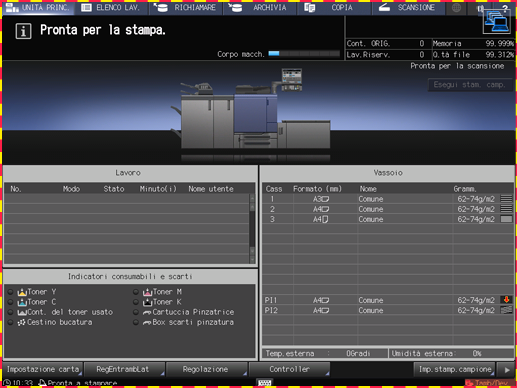Expand the RegEntrambLat menu button
The width and height of the screenshot is (517, 388).
124,369
